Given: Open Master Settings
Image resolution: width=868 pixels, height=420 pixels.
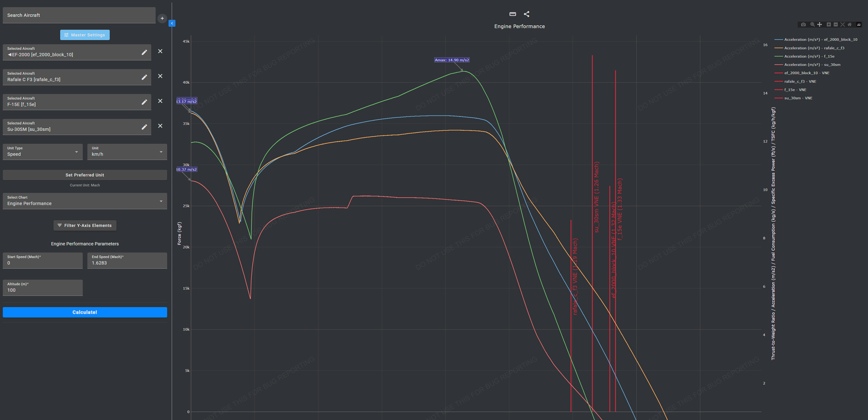Looking at the screenshot, I should pos(85,35).
